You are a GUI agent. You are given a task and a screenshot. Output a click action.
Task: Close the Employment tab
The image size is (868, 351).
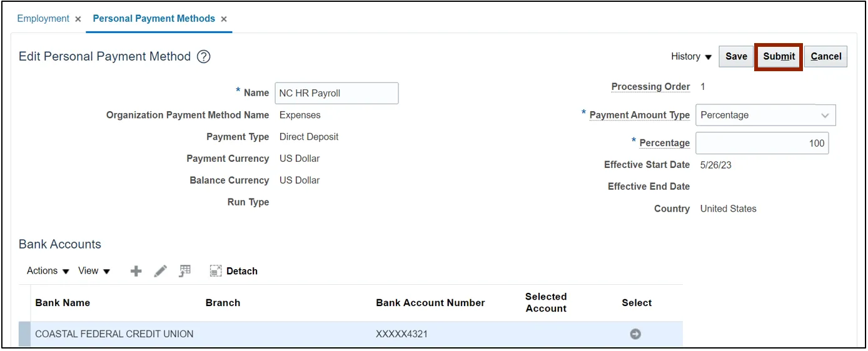pos(78,19)
